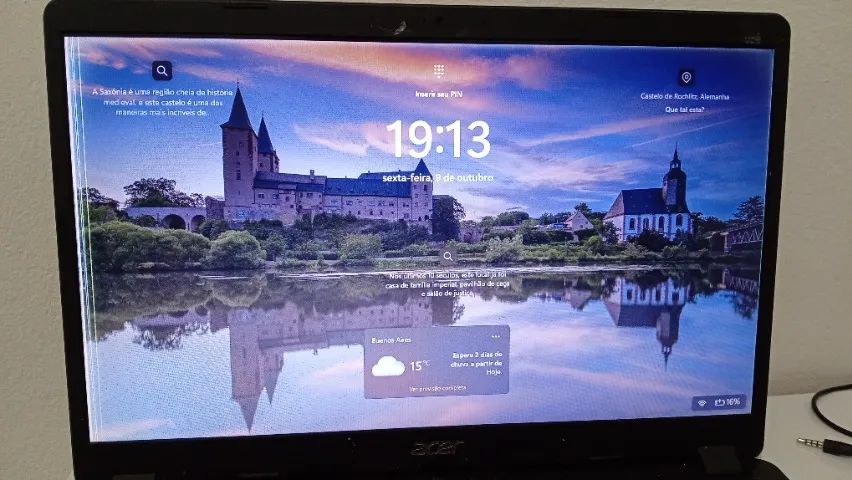This screenshot has width=852, height=480.
Task: Click the 'A Saxônia é uma região' description
Action: 162,102
